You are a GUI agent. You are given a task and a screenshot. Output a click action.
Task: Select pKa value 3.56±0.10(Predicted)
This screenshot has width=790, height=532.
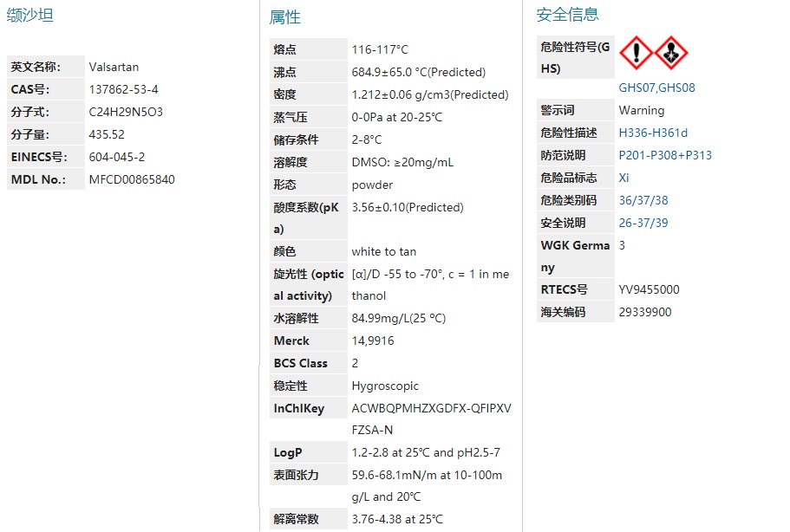click(408, 207)
